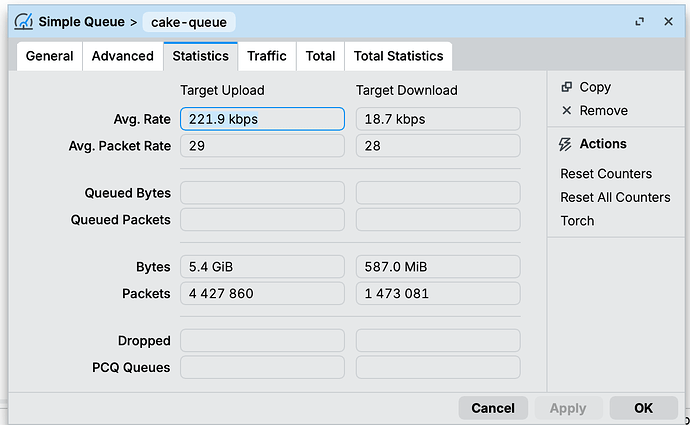Click the Remove X icon

(x=566, y=110)
